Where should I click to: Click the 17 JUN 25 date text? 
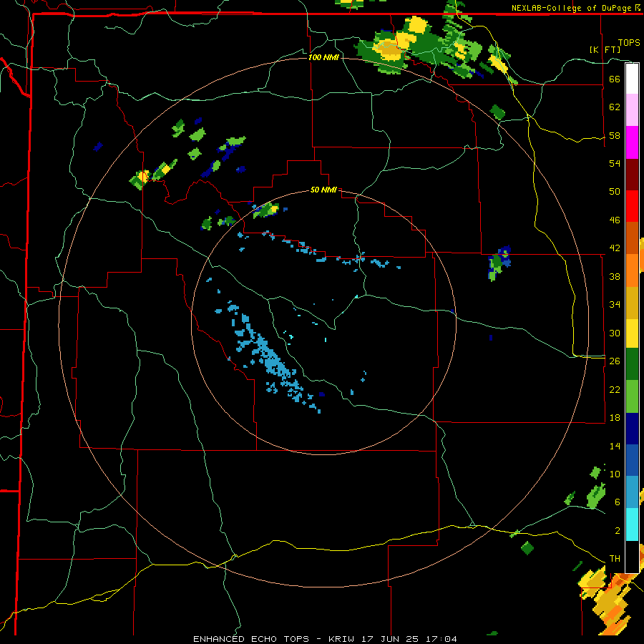pyautogui.click(x=391, y=639)
